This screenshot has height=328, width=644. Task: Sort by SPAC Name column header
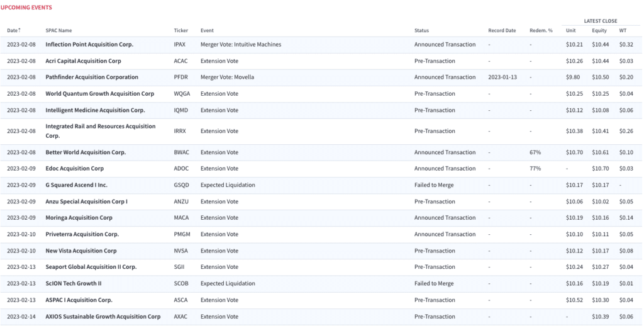58,30
